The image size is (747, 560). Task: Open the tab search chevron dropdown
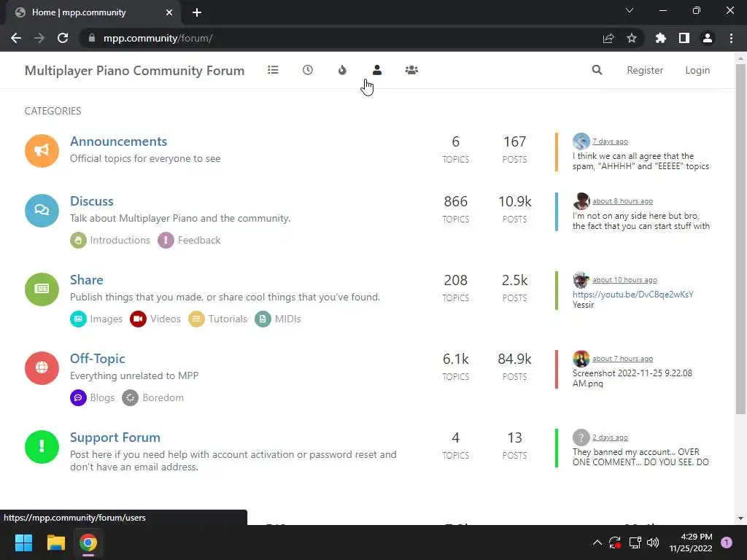[630, 10]
